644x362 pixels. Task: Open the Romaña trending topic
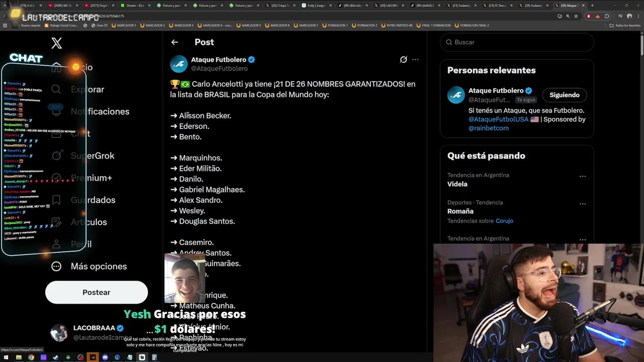pyautogui.click(x=460, y=211)
